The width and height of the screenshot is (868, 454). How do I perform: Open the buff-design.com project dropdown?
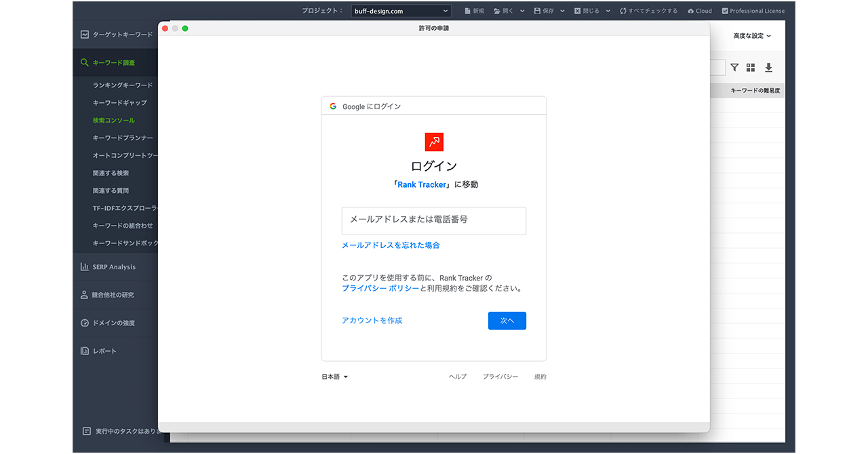pyautogui.click(x=401, y=11)
